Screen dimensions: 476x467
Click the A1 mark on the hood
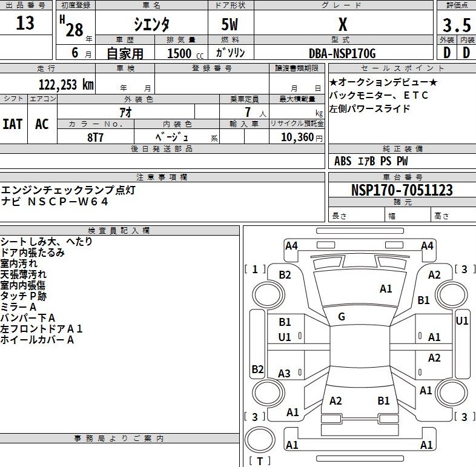(x=386, y=289)
